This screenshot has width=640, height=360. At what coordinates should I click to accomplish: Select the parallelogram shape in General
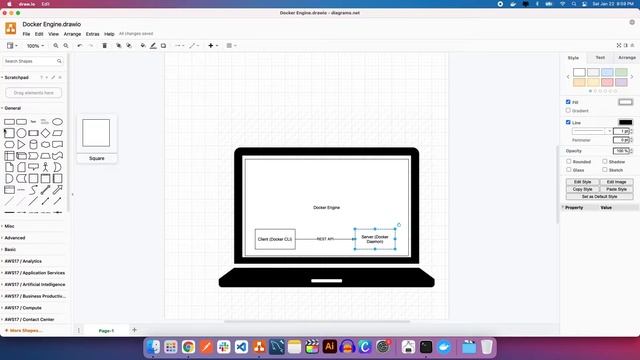pos(58,133)
